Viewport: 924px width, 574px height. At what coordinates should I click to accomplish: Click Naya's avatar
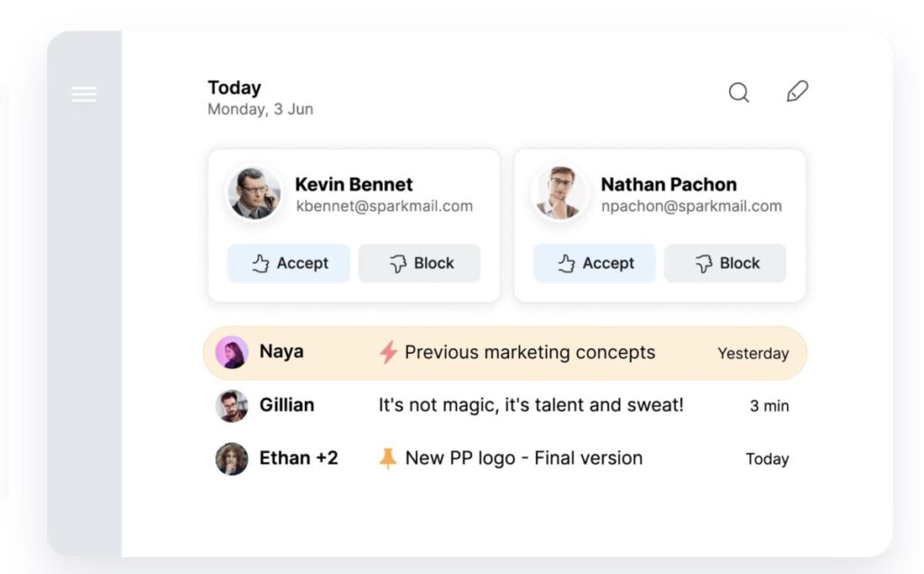pyautogui.click(x=232, y=352)
